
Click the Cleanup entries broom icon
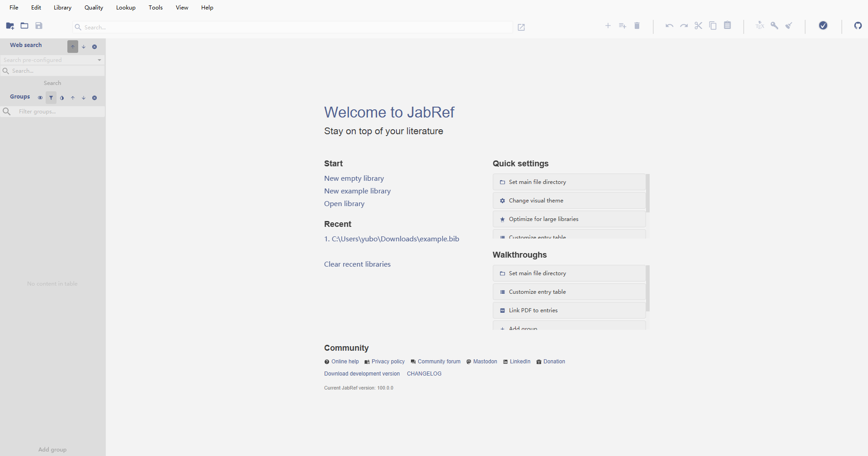pyautogui.click(x=789, y=26)
